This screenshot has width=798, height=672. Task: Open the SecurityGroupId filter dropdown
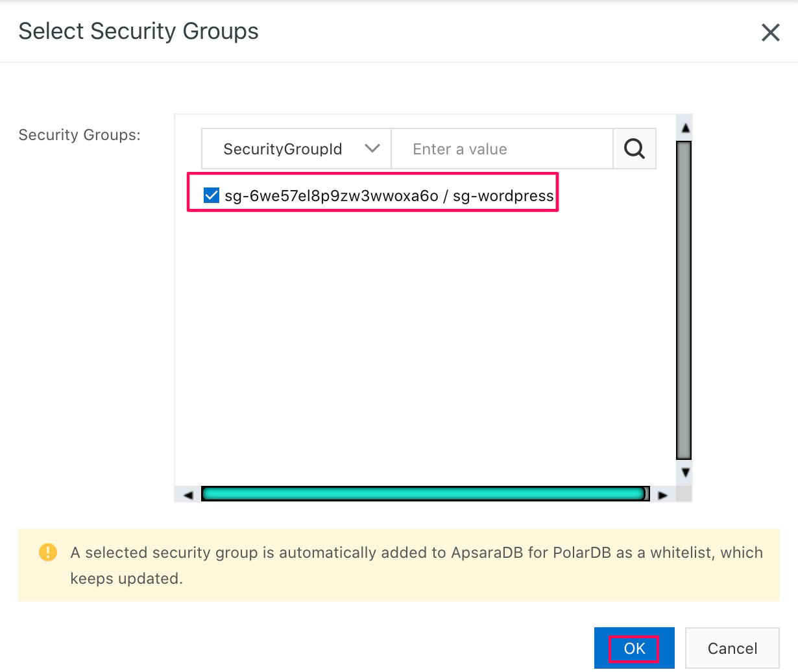click(296, 149)
